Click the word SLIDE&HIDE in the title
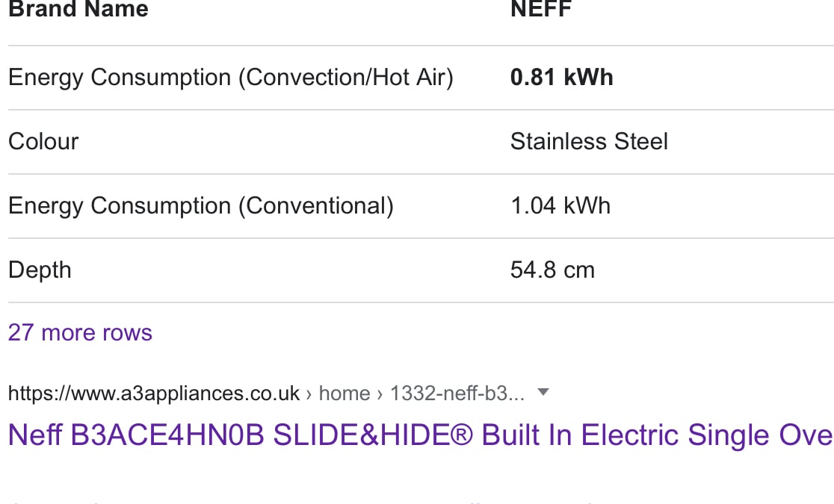Image resolution: width=834 pixels, height=504 pixels. click(x=361, y=435)
